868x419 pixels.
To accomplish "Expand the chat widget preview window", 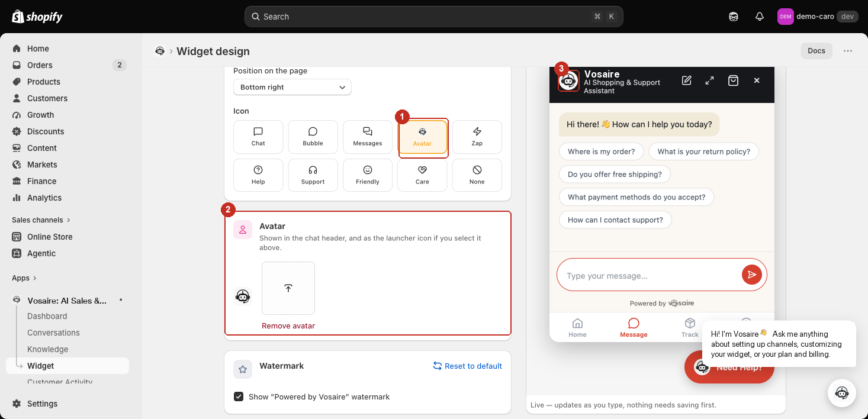I will (x=709, y=80).
